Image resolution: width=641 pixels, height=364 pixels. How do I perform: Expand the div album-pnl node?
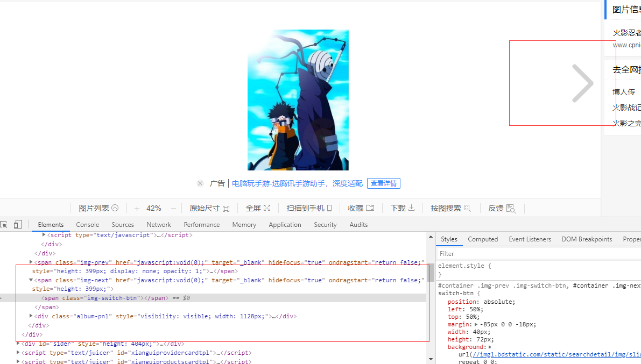(x=31, y=316)
